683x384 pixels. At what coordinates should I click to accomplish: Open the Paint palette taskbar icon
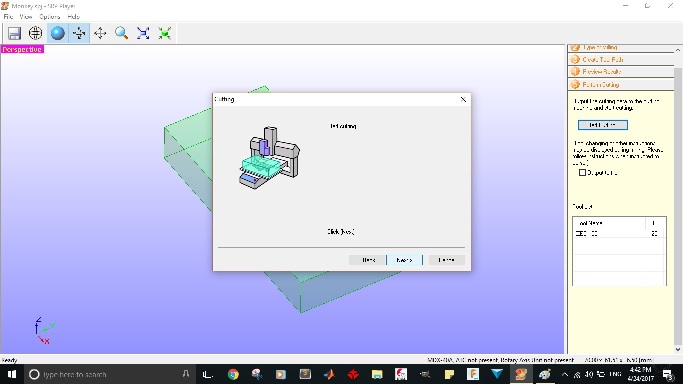point(545,374)
